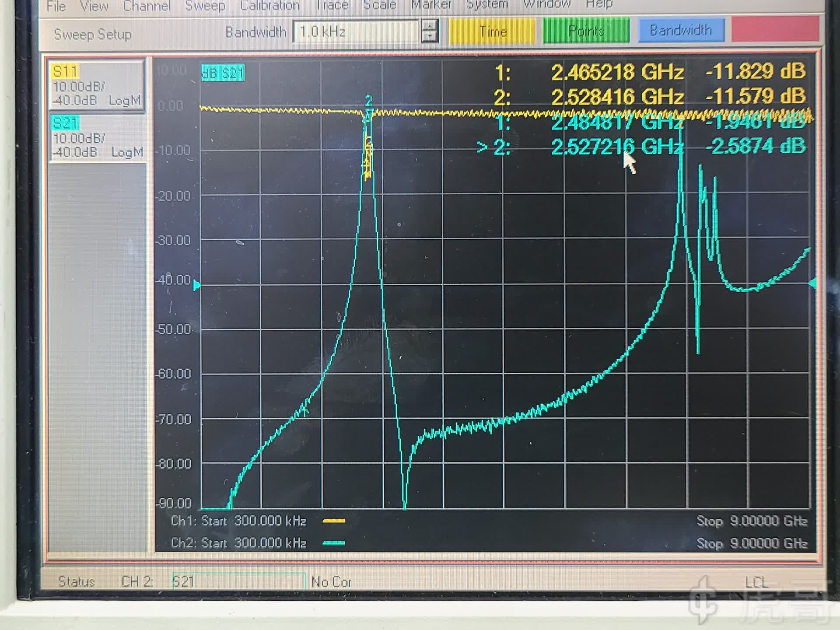Open the Calibration menu
This screenshot has height=630, width=840.
coord(269,6)
